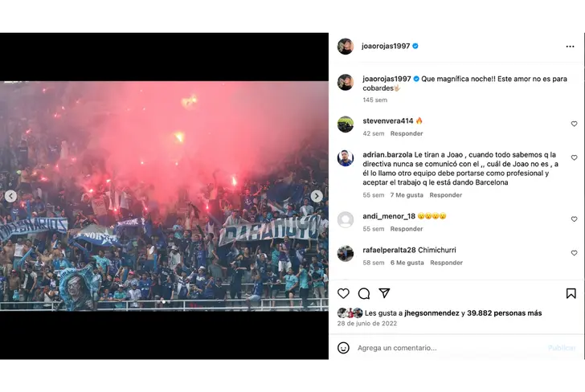Go to the next photo with the right arrow
This screenshot has width=585, height=392.
coord(317,196)
